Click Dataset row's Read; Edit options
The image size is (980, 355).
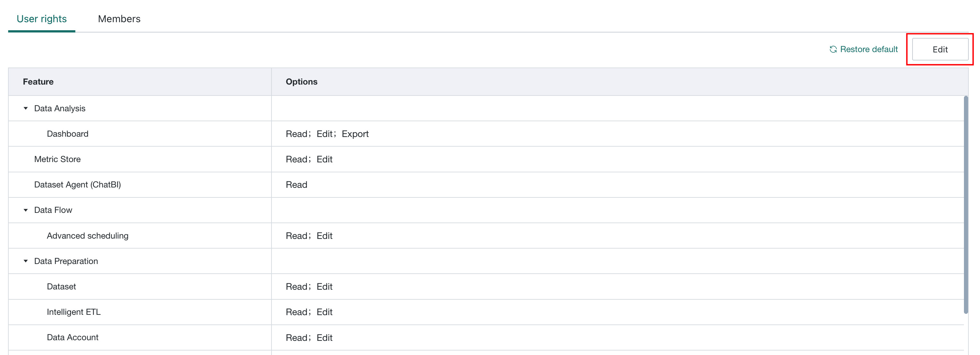tap(309, 287)
